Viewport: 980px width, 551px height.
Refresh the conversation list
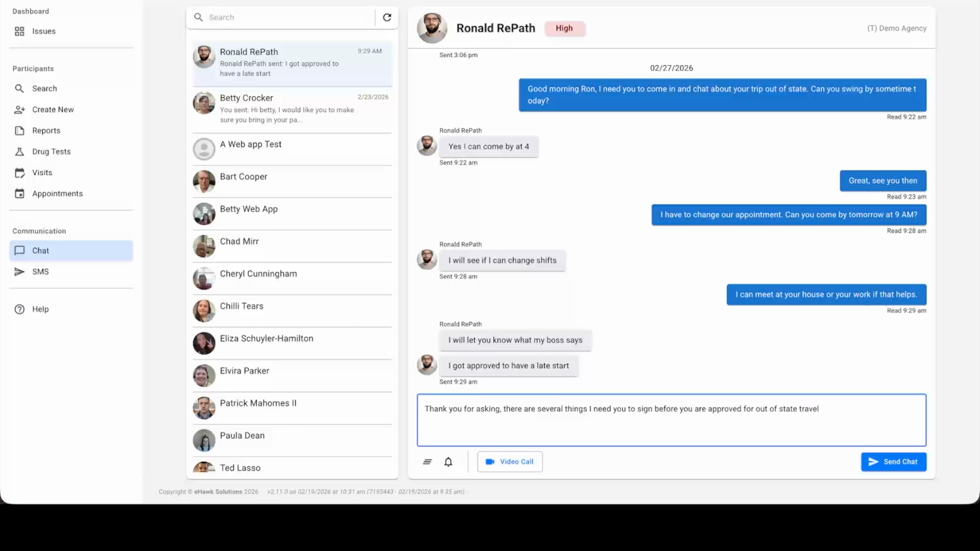tap(387, 17)
